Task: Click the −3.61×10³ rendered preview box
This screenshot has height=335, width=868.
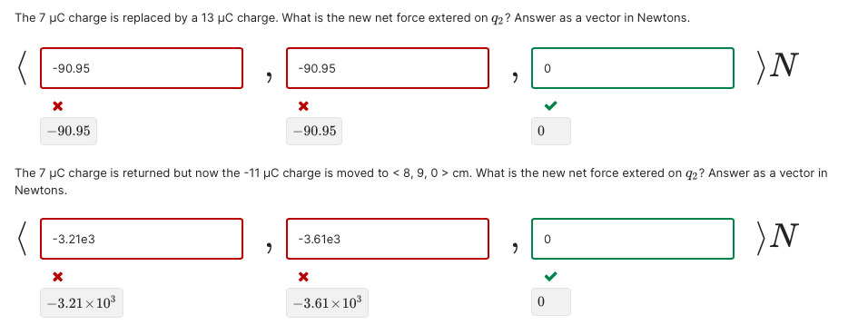Action: click(327, 302)
